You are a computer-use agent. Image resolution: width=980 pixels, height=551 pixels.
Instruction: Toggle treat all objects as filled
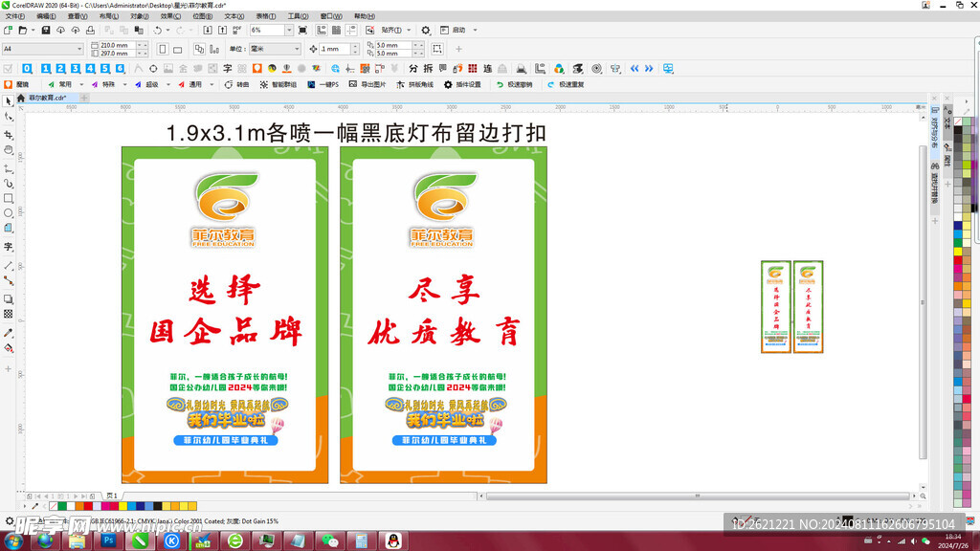click(x=436, y=49)
